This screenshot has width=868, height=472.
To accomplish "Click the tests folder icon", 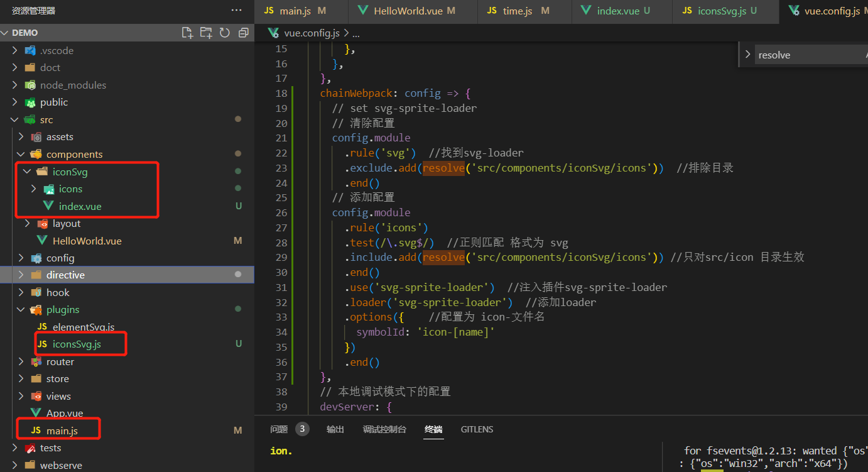I will tap(30, 448).
